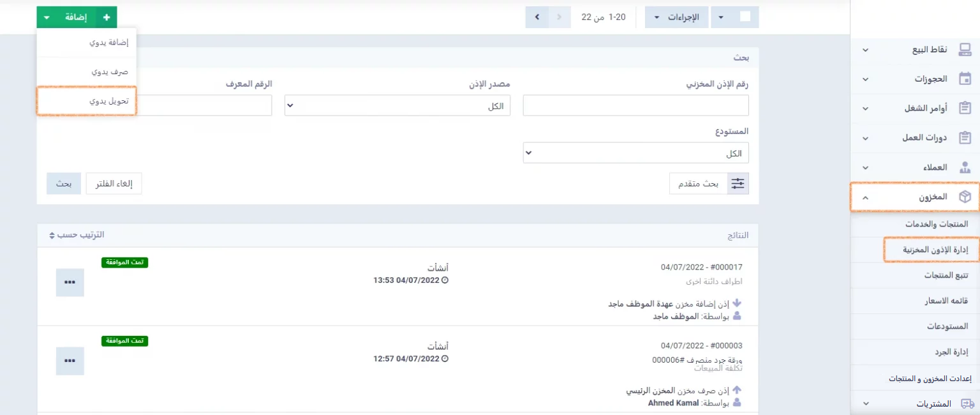The width and height of the screenshot is (980, 415).
Task: Click the Search (بحث) button
Action: coord(63,184)
